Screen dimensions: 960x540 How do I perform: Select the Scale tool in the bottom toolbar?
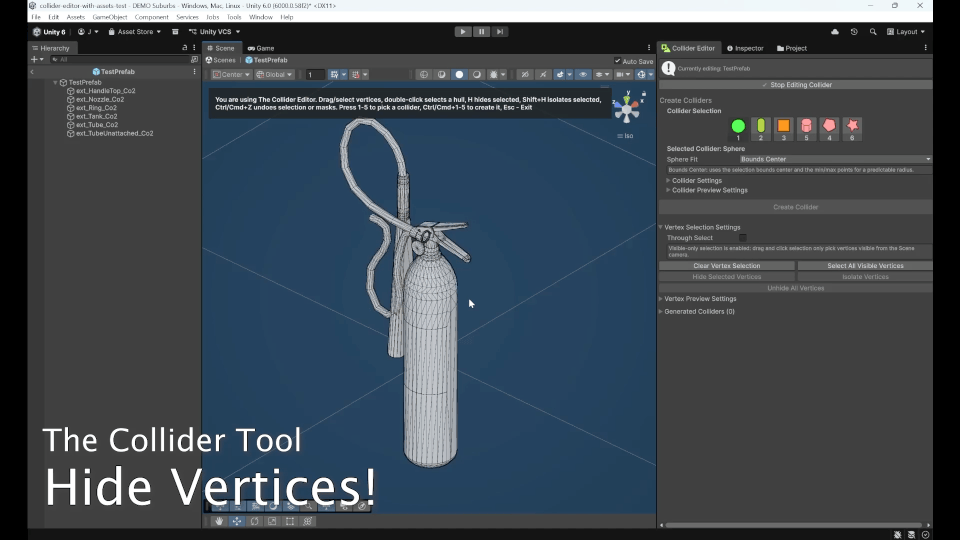(x=272, y=521)
